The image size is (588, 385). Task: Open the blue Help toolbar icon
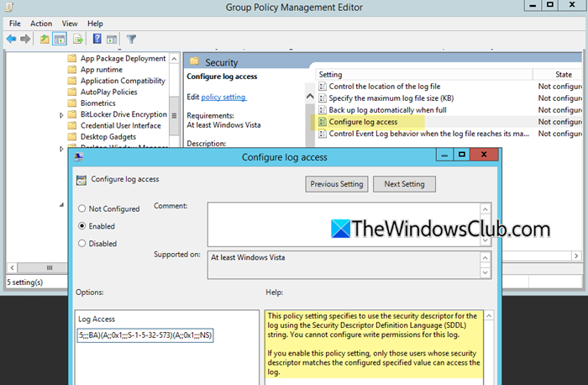97,39
